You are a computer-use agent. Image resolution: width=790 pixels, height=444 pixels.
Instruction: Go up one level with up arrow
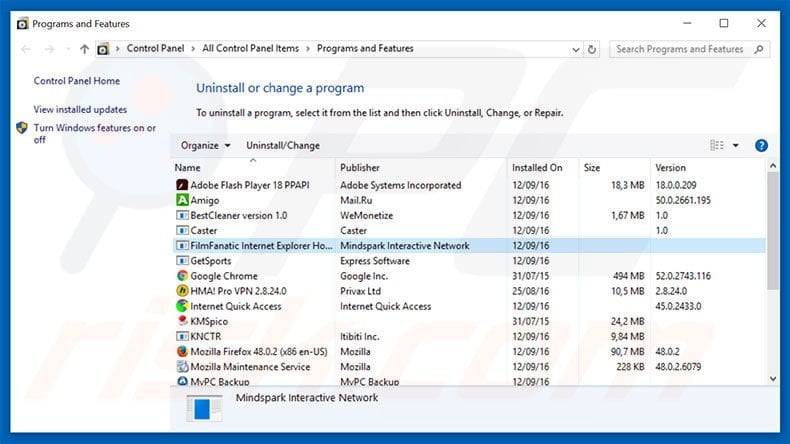[x=84, y=49]
